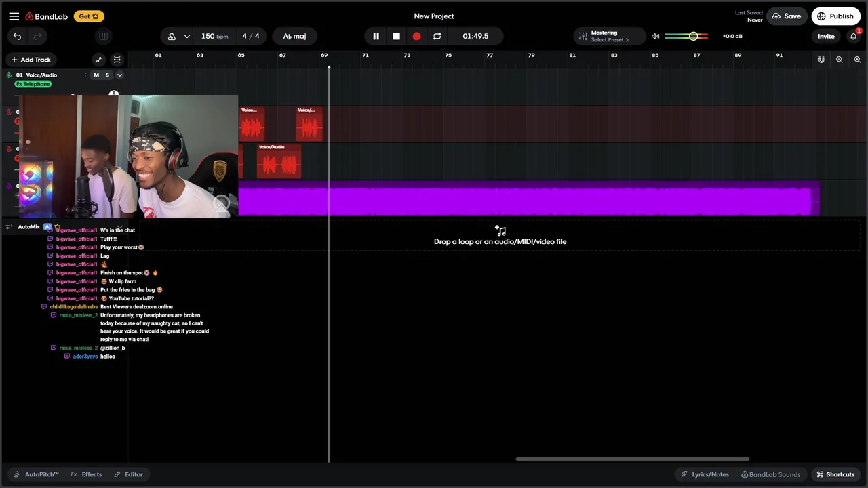868x488 pixels.
Task: Click the horizontal timeline scrollbar
Action: [x=632, y=459]
